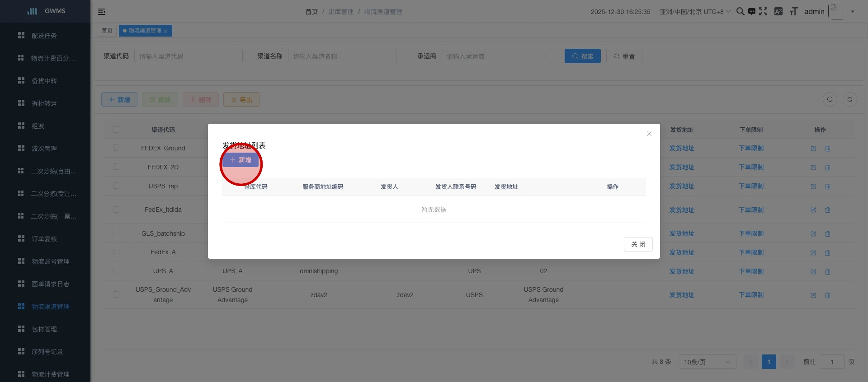Open the language switch icon
This screenshot has height=382, width=868.
[778, 11]
